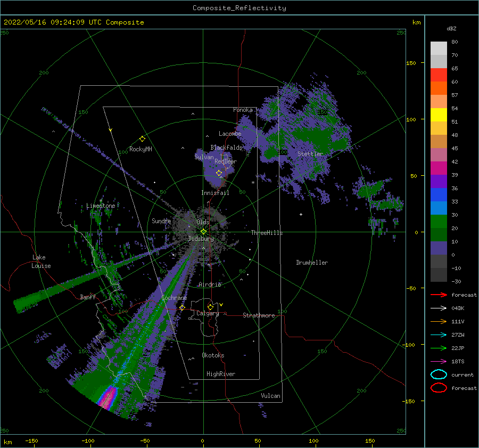Image resolution: width=479 pixels, height=448 pixels.
Task: Click the Calgary city label
Action: coord(208,313)
